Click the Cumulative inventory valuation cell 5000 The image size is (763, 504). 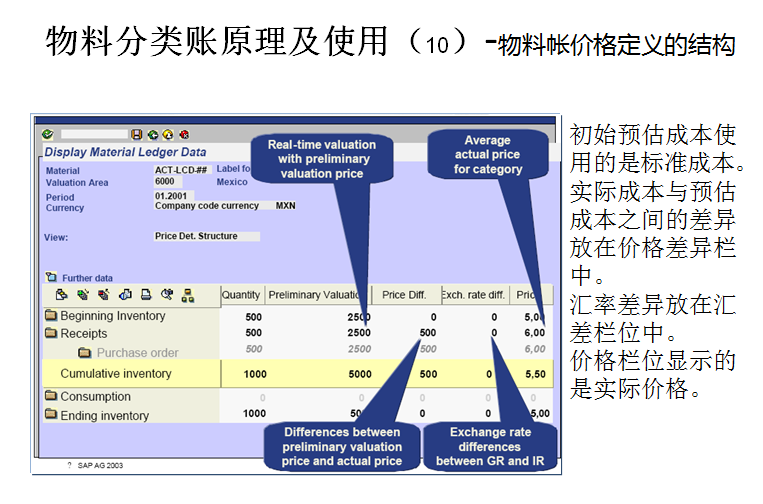click(360, 374)
